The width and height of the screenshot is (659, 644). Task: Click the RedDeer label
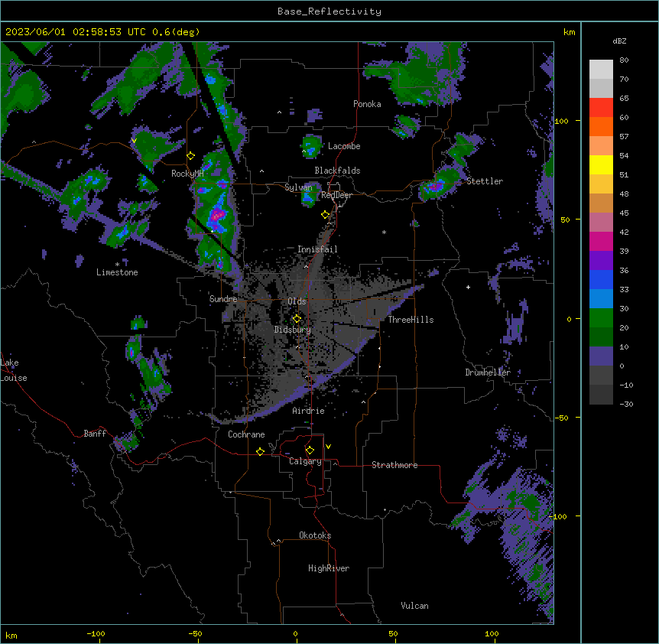[x=336, y=196]
